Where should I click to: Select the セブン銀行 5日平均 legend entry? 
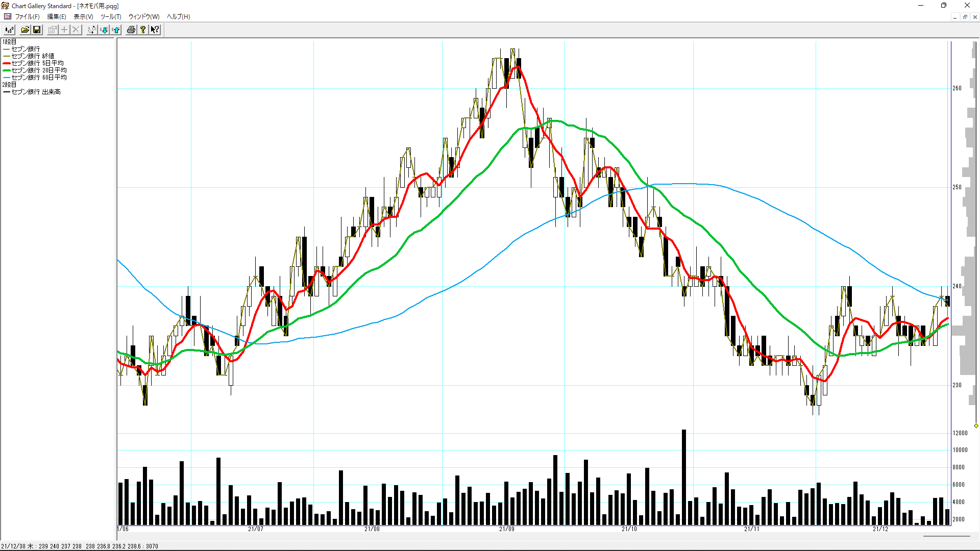coord(37,63)
